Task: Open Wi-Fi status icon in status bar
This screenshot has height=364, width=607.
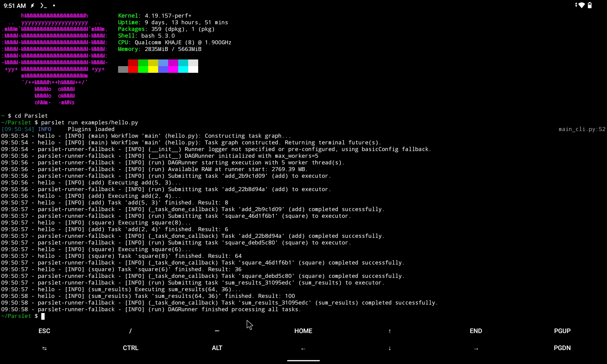Action: pos(581,5)
